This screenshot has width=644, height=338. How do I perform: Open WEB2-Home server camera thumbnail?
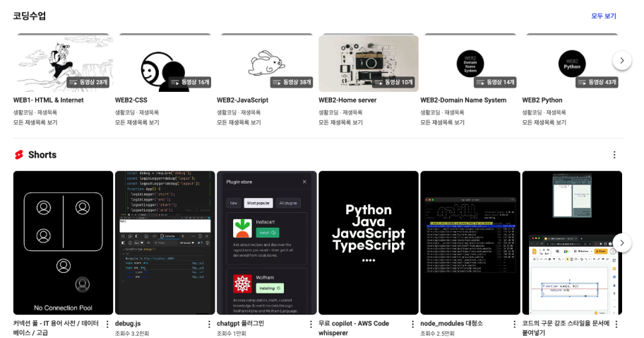369,64
